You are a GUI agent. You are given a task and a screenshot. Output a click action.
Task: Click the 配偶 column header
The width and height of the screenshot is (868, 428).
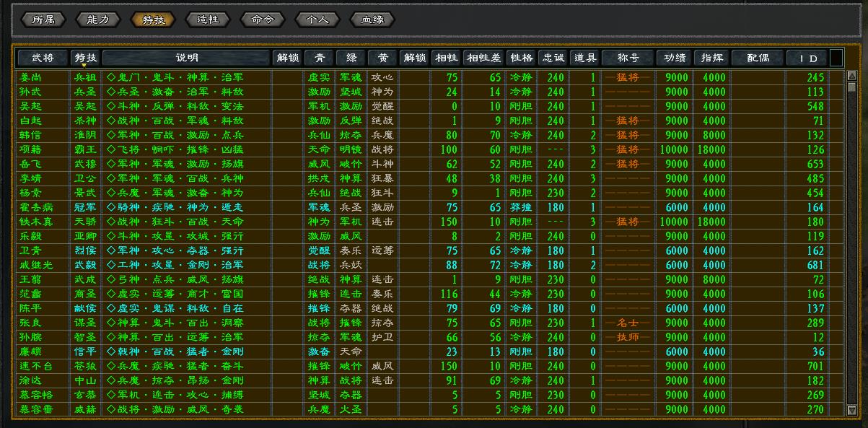(x=758, y=58)
